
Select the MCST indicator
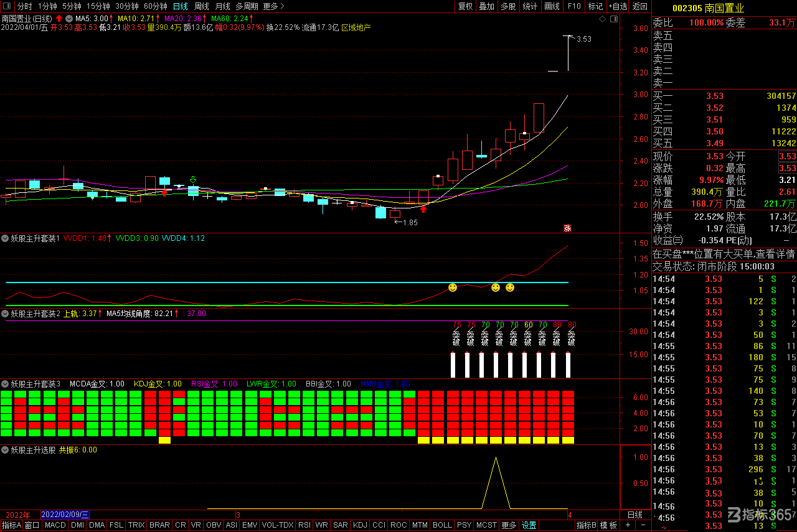pos(486,525)
